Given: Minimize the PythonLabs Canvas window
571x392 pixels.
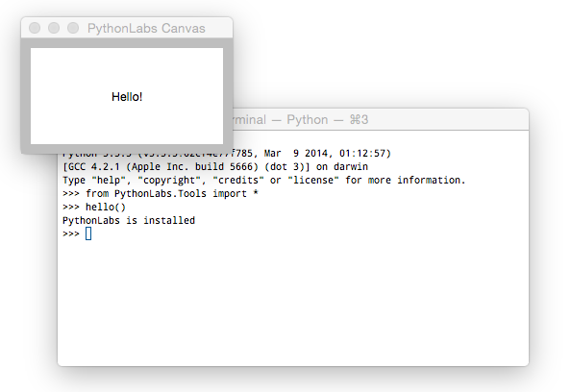Looking at the screenshot, I should pyautogui.click(x=54, y=28).
